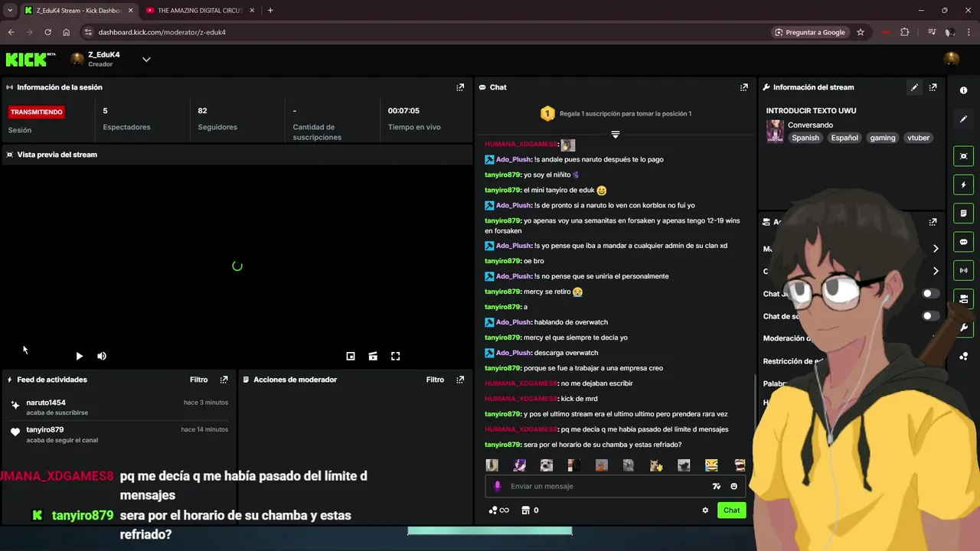Pop out the Chat panel
The image size is (980, 551).
[x=743, y=87]
